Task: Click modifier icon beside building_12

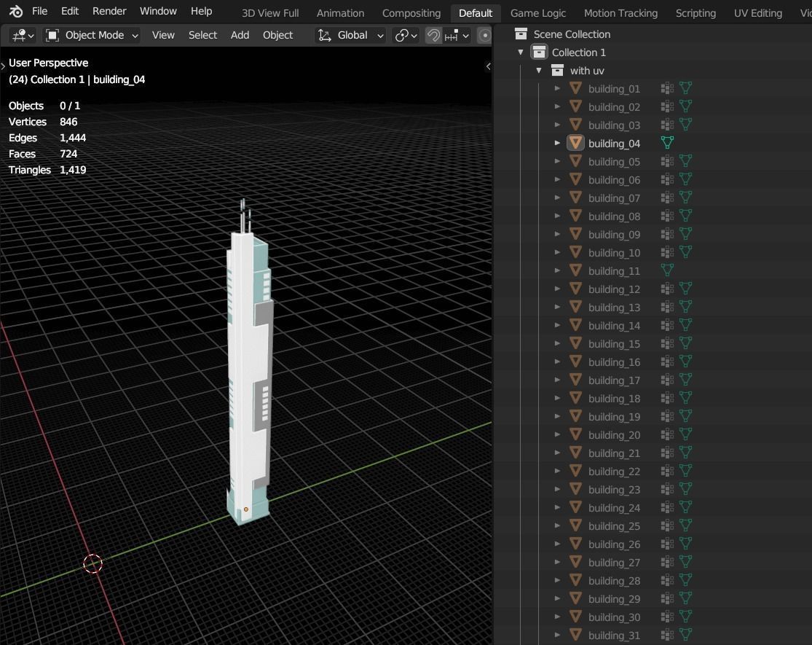Action: click(668, 289)
